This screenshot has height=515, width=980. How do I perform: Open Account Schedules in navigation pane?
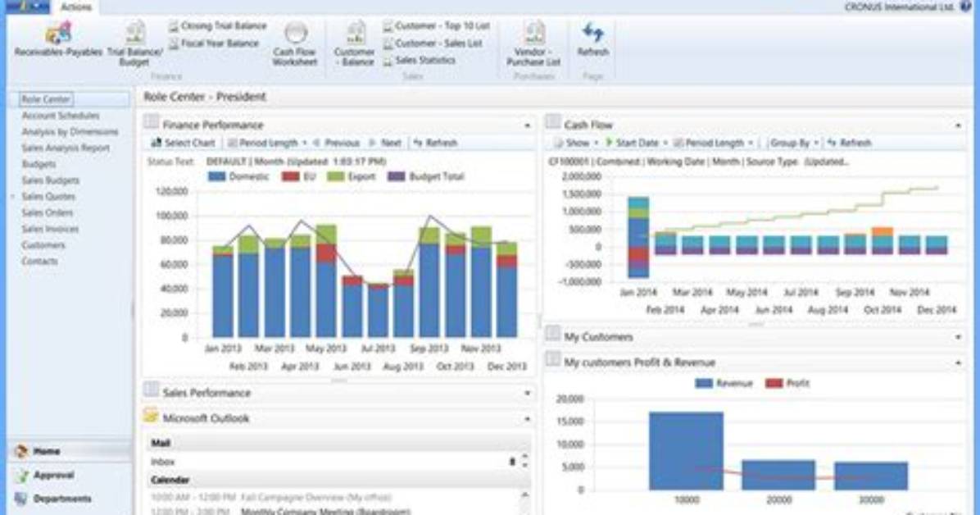[x=61, y=116]
